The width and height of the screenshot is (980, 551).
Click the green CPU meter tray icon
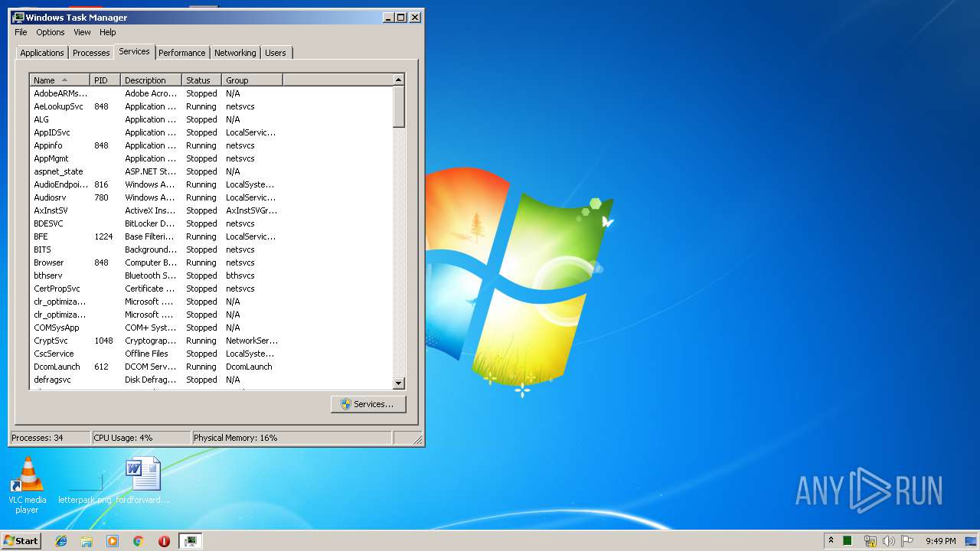(x=848, y=541)
